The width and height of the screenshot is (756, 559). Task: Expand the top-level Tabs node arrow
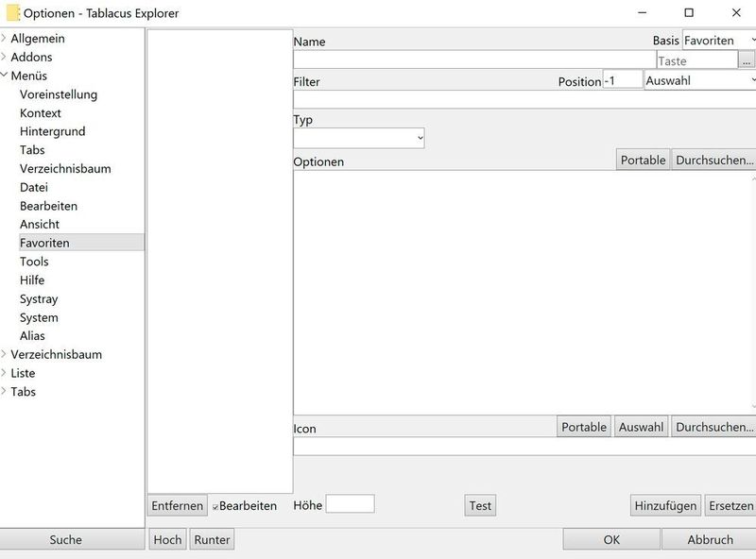click(x=4, y=391)
